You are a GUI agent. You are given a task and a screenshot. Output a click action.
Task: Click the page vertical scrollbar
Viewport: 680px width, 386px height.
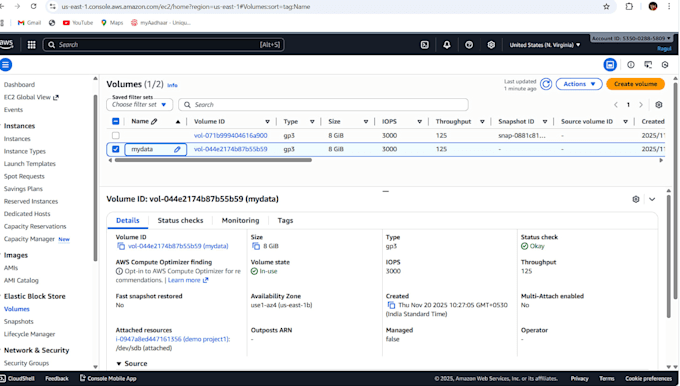pyautogui.click(x=675, y=190)
